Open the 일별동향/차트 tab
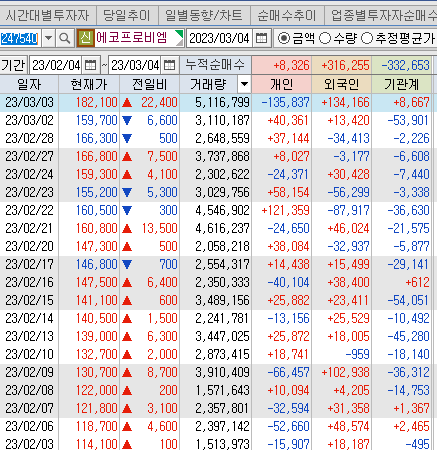The width and height of the screenshot is (437, 450). tap(204, 15)
